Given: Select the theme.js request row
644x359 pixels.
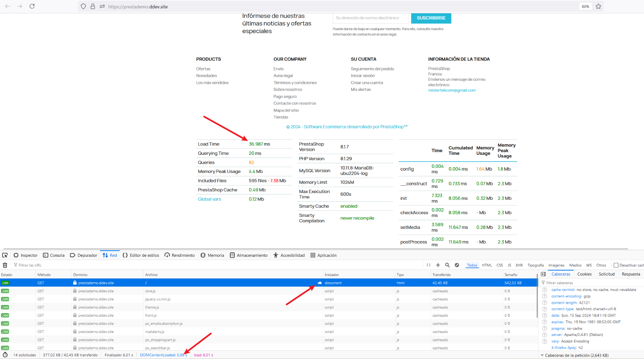Looking at the screenshot, I should (268, 307).
